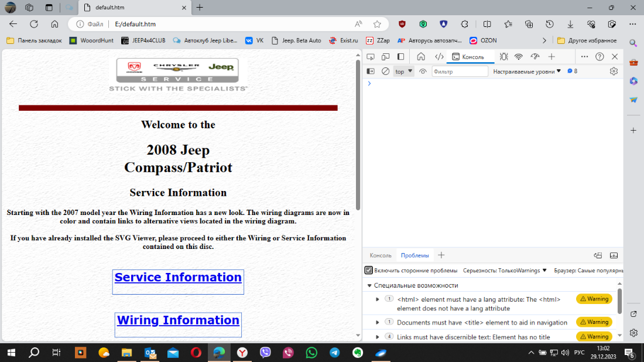
Task: Clear console with the ban icon
Action: (x=385, y=71)
